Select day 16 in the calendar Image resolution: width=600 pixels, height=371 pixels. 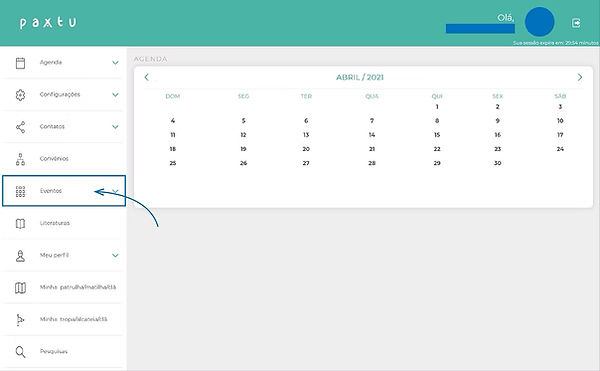[497, 135]
